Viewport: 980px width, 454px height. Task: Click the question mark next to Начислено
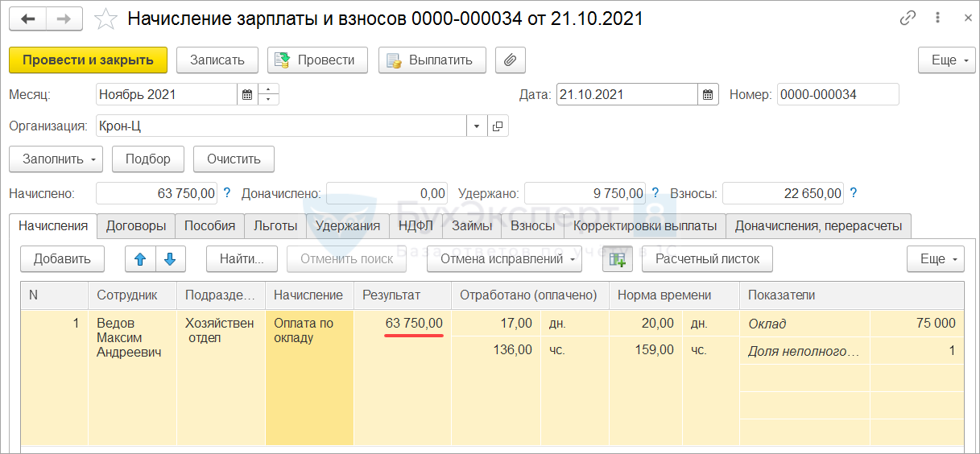226,193
